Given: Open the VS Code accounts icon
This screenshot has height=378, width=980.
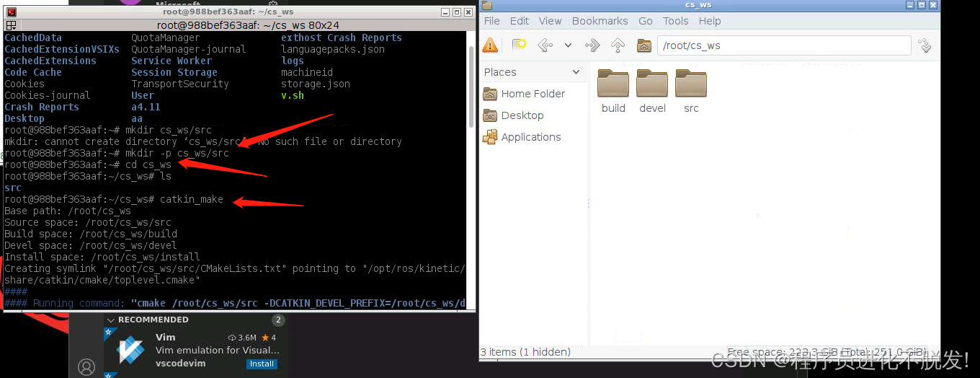Looking at the screenshot, I should tap(86, 367).
